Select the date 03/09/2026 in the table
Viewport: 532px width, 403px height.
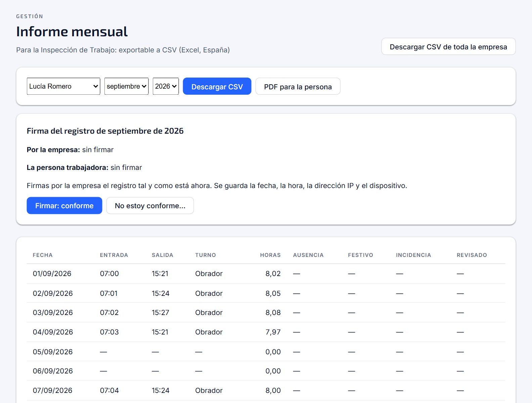click(53, 313)
